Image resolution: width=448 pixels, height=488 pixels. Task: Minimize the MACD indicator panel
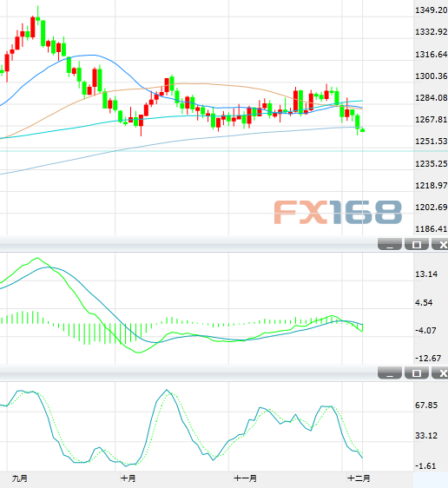tap(390, 244)
